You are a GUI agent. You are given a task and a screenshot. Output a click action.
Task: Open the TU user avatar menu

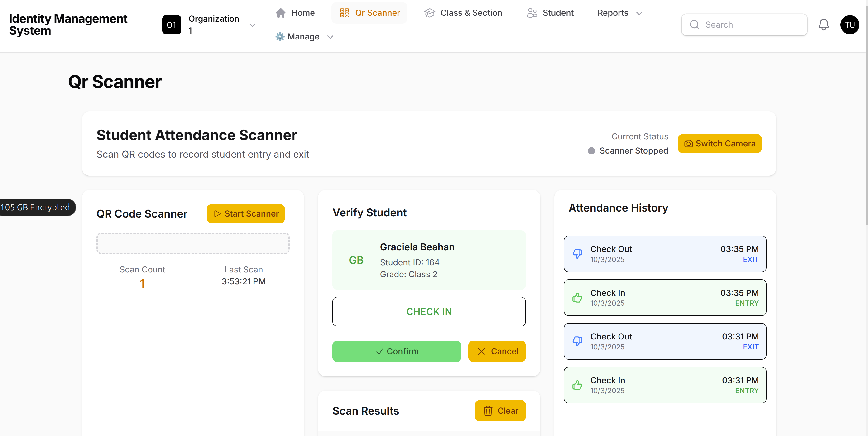click(849, 25)
